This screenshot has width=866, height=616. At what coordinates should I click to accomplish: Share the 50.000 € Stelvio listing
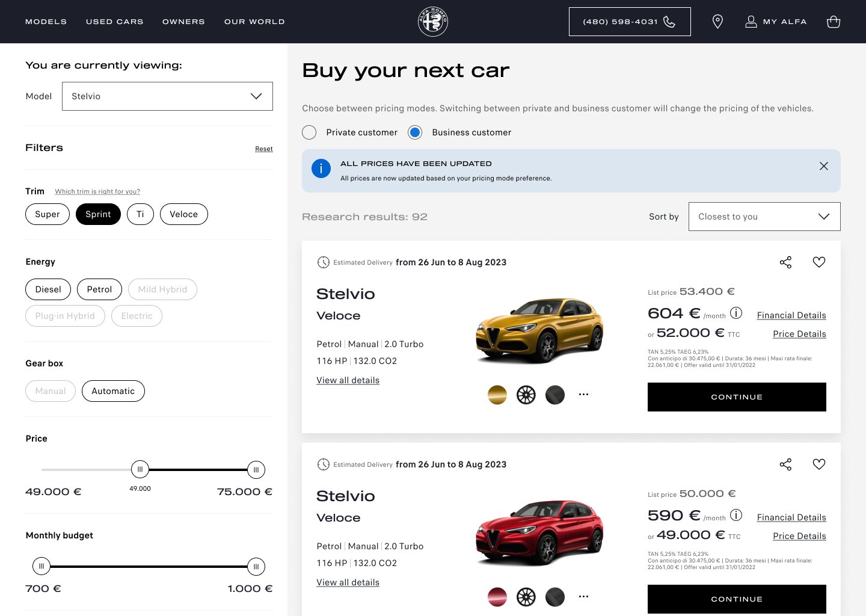[x=785, y=464]
